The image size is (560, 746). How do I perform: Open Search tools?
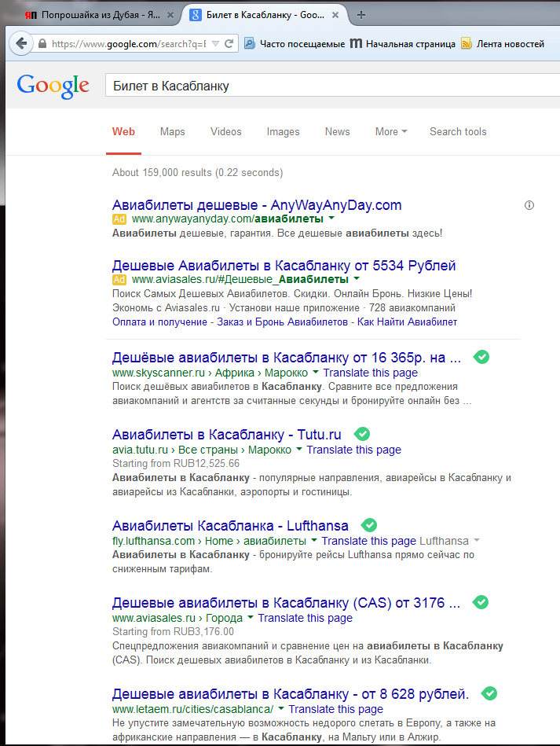[458, 132]
